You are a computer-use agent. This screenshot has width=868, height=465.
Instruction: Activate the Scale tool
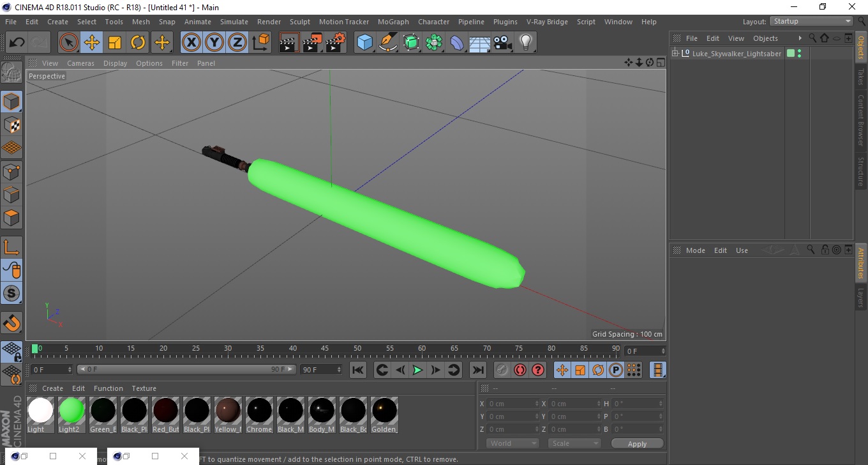pos(115,43)
